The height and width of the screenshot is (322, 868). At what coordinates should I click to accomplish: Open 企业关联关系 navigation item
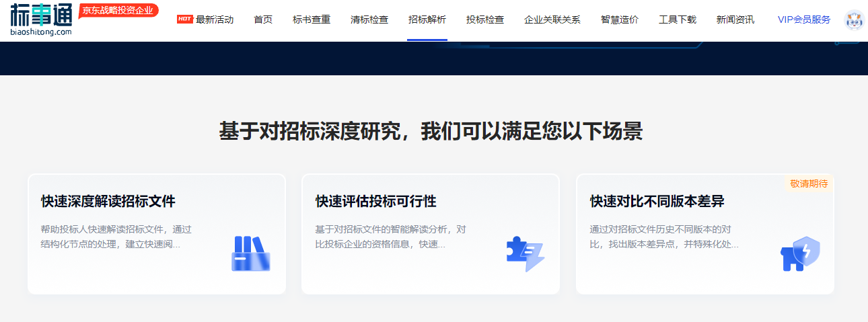pos(552,19)
